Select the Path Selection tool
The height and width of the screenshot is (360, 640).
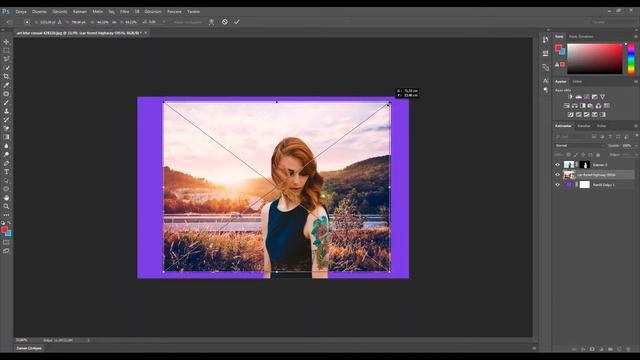tap(6, 180)
